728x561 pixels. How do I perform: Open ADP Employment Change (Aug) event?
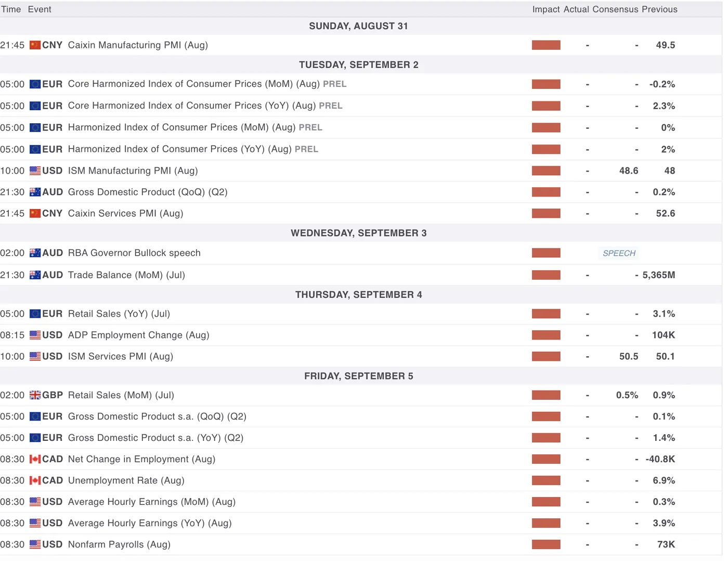[138, 335]
